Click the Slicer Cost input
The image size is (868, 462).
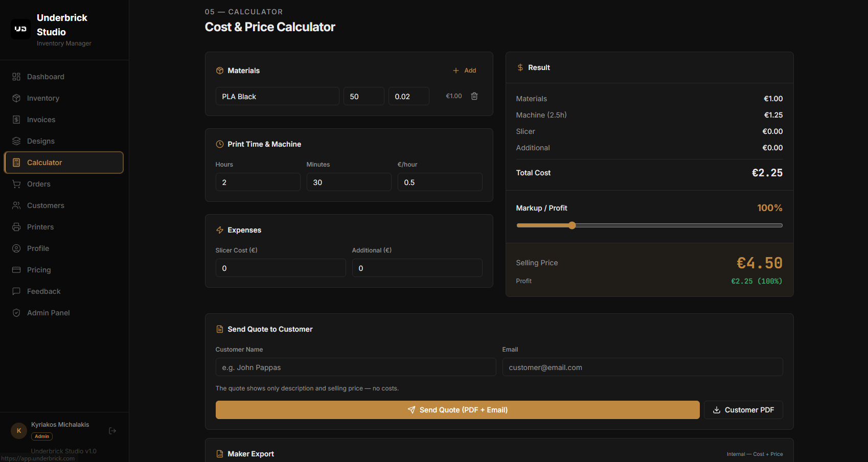tap(281, 268)
